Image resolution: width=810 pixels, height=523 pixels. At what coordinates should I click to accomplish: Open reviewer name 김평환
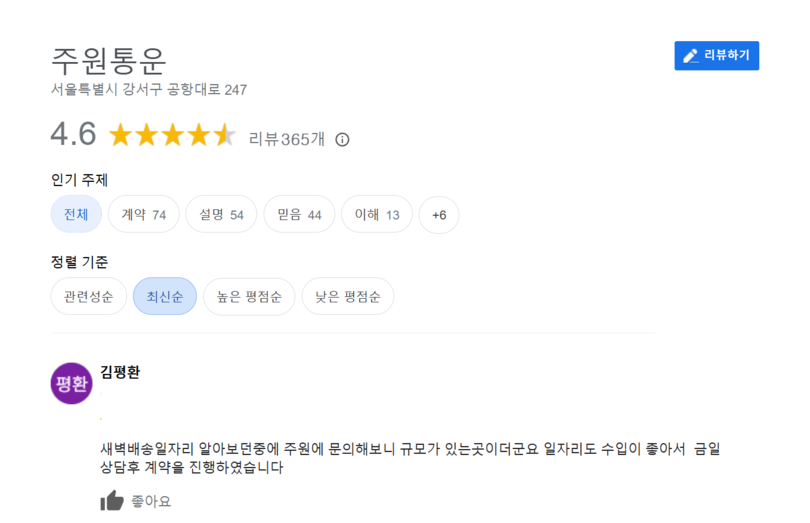point(120,372)
